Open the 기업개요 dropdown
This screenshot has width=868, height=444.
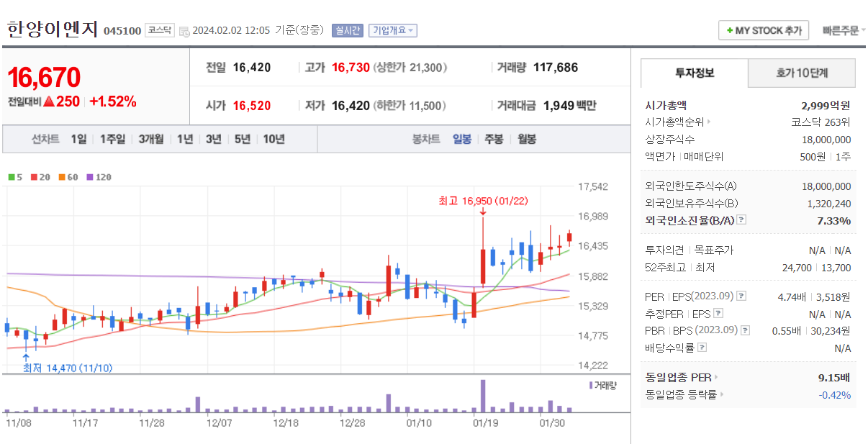click(393, 30)
